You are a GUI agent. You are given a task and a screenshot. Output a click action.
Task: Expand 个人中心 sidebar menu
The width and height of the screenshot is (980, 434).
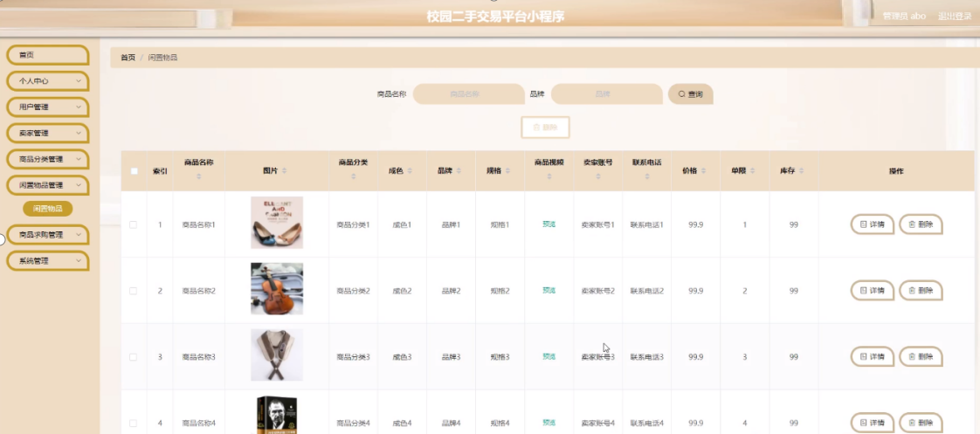(47, 81)
